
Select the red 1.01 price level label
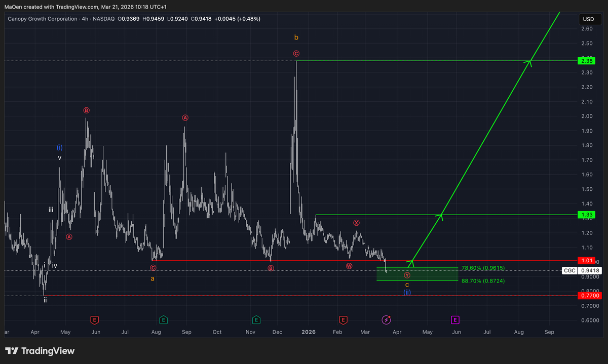[586, 260]
